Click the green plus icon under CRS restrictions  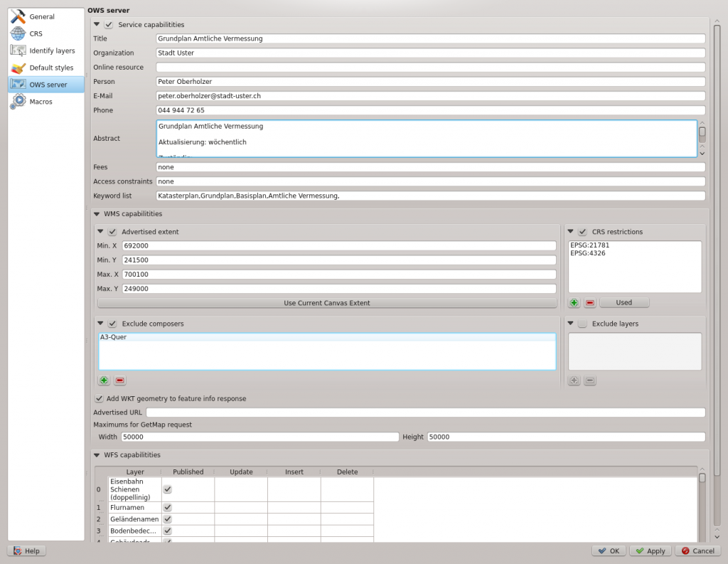click(x=574, y=302)
